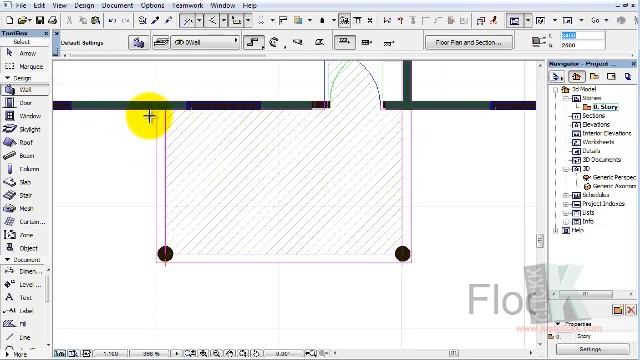Open the Edit menu

(x=39, y=6)
